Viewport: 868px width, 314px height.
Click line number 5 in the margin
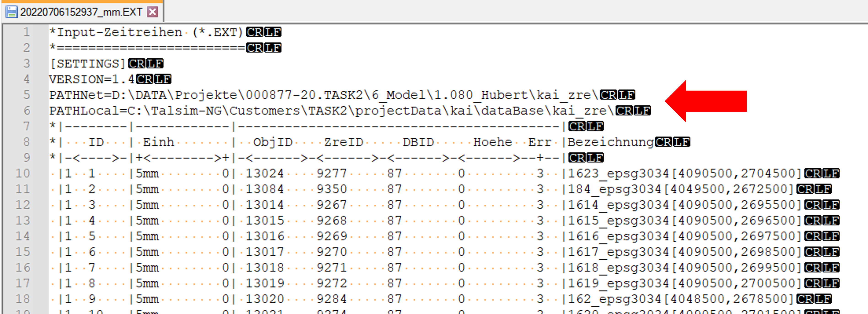[26, 95]
